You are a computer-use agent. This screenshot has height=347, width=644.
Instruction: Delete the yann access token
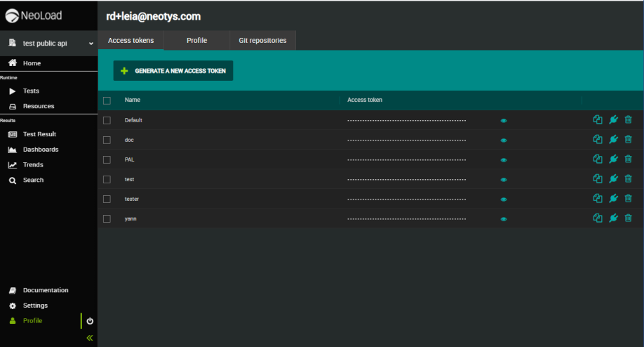(x=628, y=218)
